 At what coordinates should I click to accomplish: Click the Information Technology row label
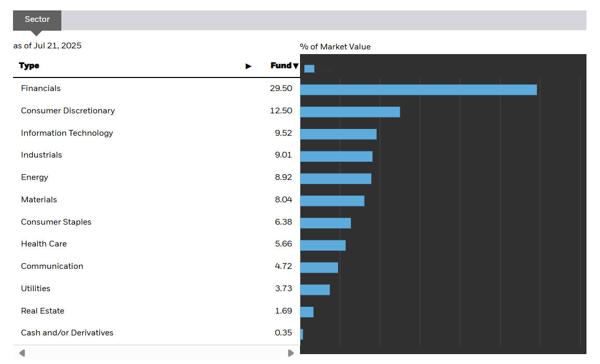coord(67,133)
